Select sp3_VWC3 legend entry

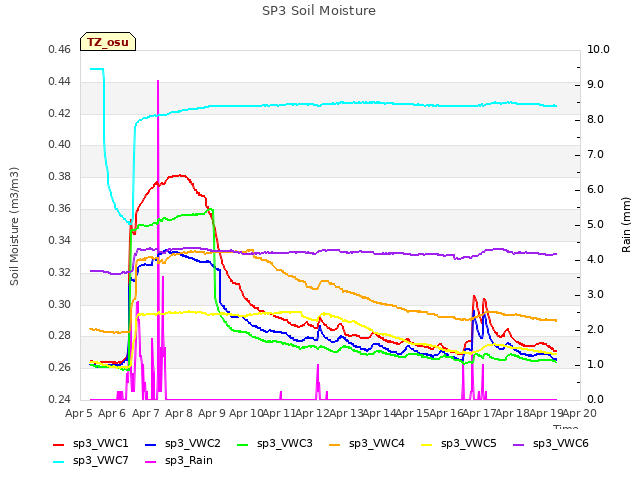pos(275,444)
